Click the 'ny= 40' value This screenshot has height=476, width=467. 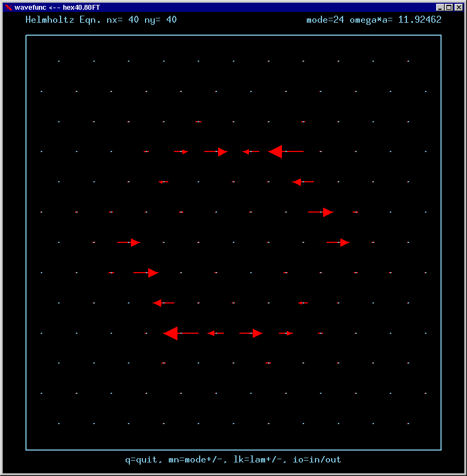161,20
